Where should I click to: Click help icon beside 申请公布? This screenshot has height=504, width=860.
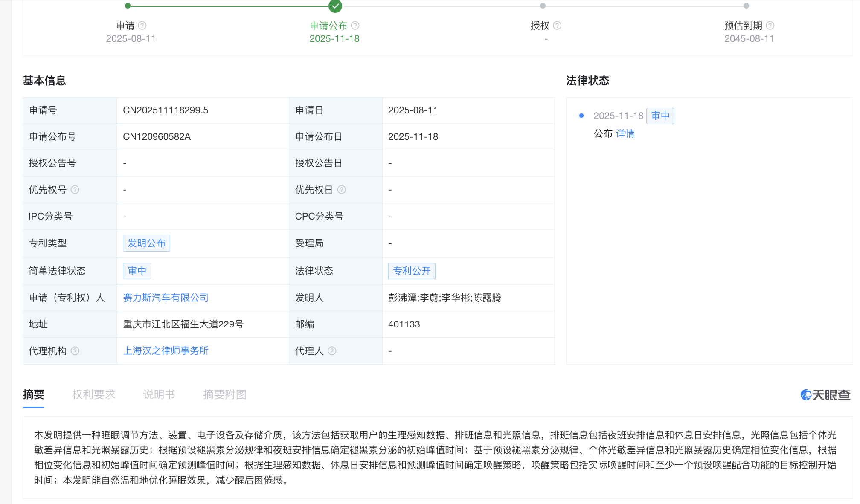coord(355,26)
